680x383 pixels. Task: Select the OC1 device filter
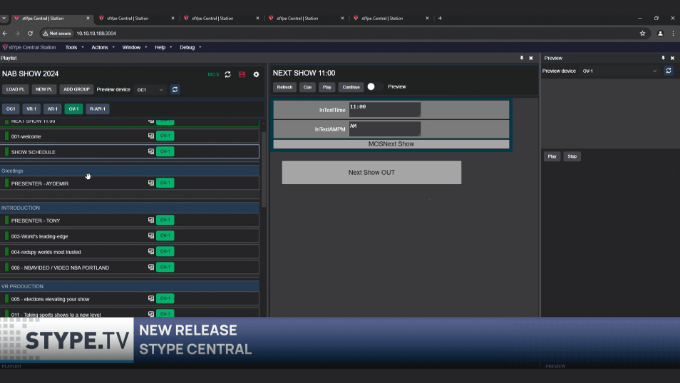coord(11,109)
